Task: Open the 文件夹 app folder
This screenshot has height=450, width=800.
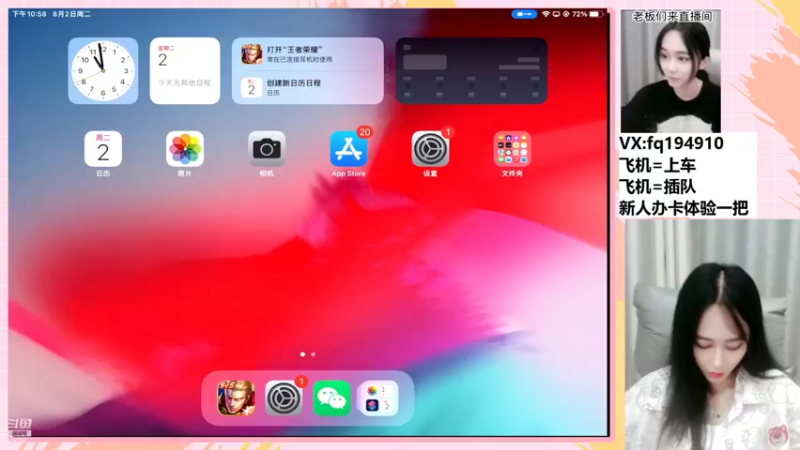Action: coord(512,149)
